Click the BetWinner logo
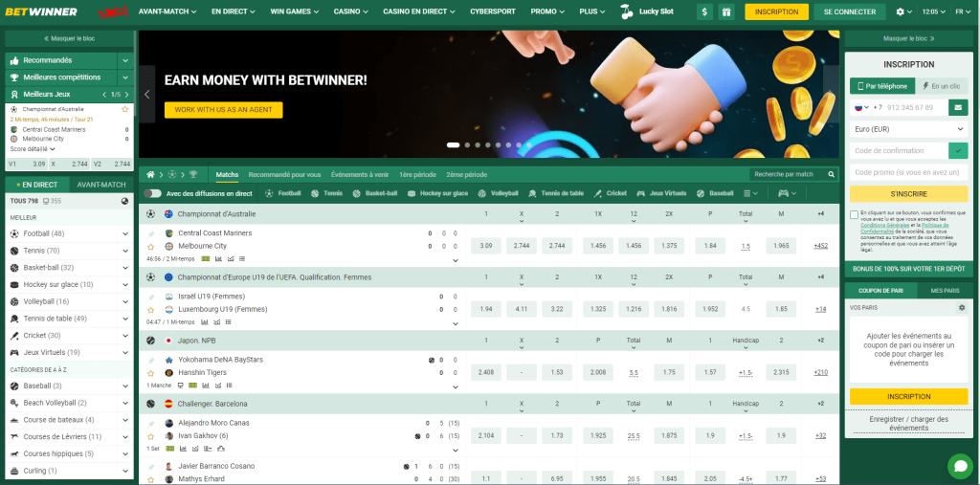 (x=41, y=11)
